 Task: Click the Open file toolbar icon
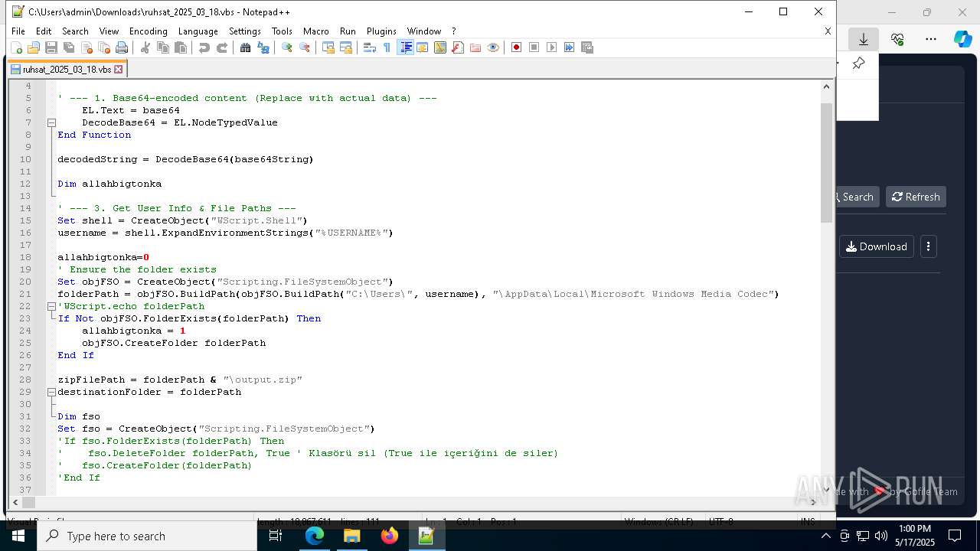coord(34,47)
